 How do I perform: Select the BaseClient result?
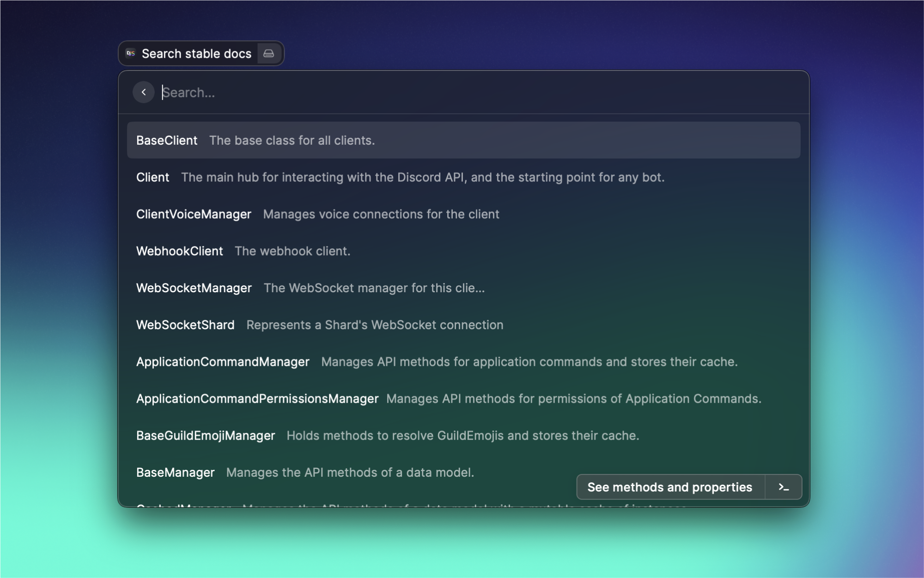point(167,141)
